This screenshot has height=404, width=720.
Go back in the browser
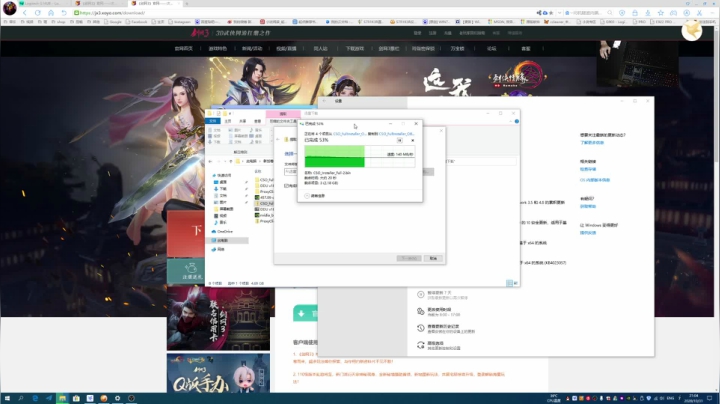coord(25,13)
